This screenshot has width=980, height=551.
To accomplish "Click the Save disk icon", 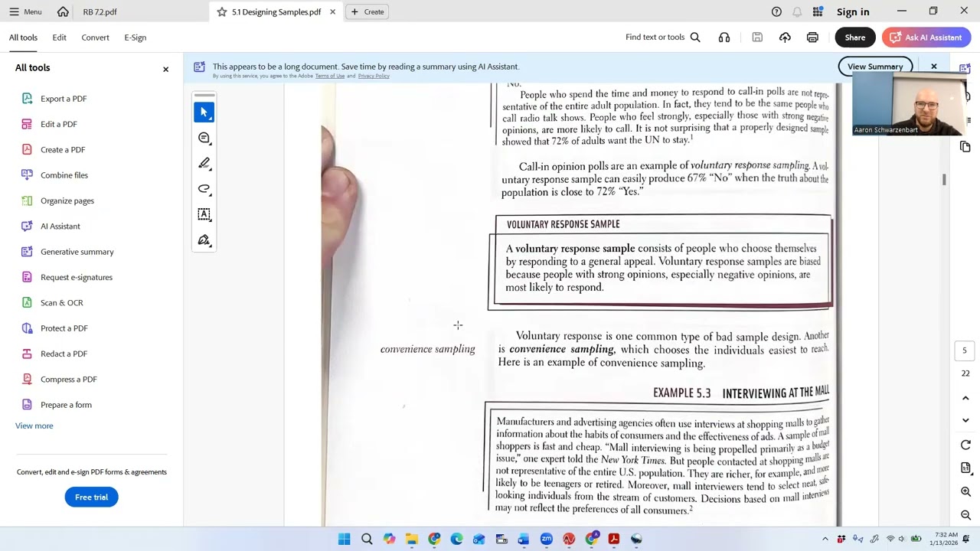I will point(757,37).
